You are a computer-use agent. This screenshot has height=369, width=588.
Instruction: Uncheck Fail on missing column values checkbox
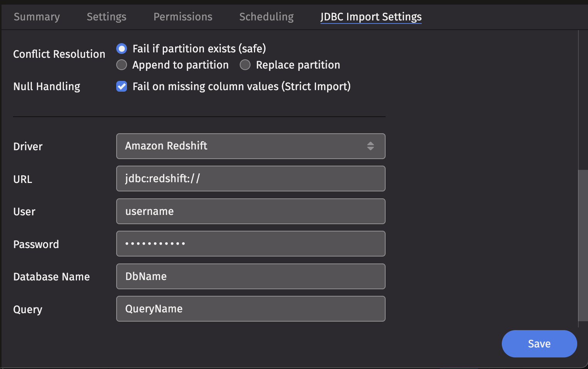coord(122,86)
